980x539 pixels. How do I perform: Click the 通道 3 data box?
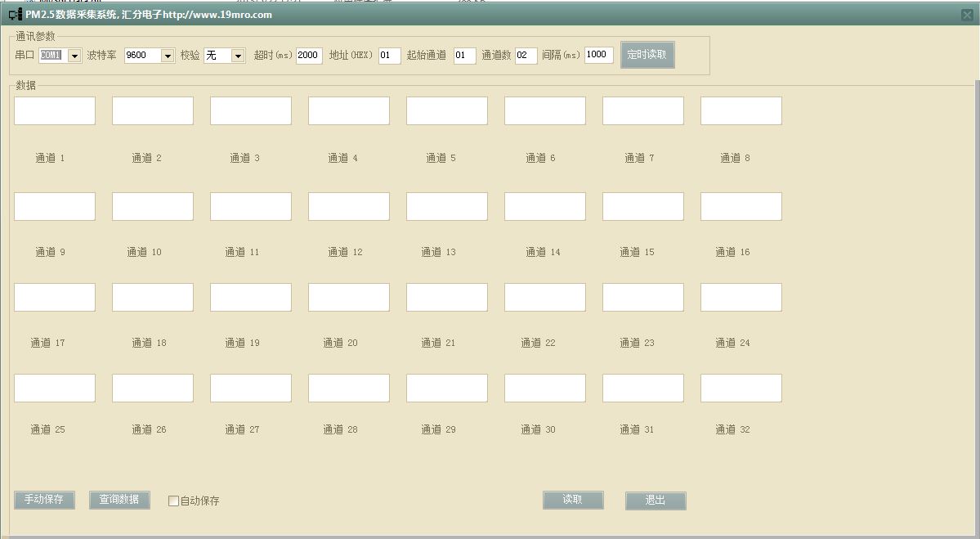tap(251, 110)
